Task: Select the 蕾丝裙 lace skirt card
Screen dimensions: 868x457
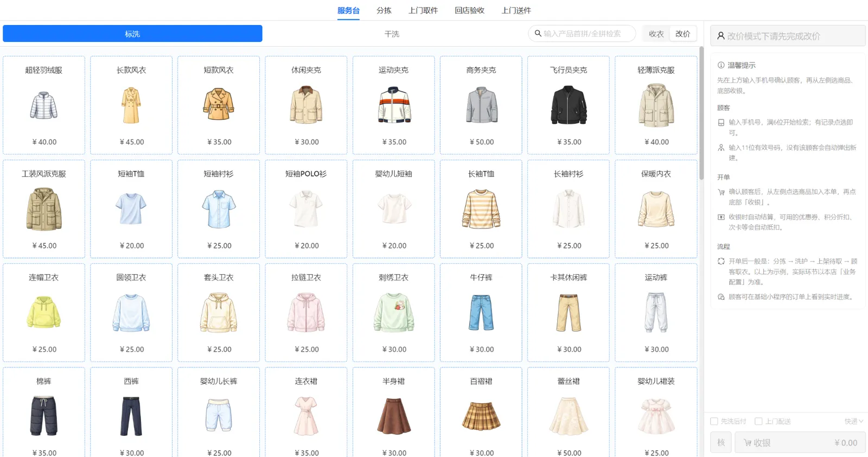Action: [569, 412]
